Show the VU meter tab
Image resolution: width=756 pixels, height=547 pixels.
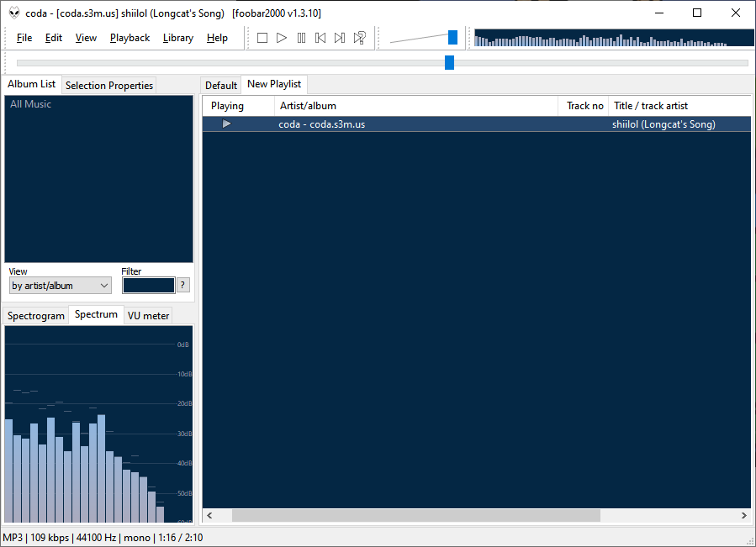[x=148, y=316]
